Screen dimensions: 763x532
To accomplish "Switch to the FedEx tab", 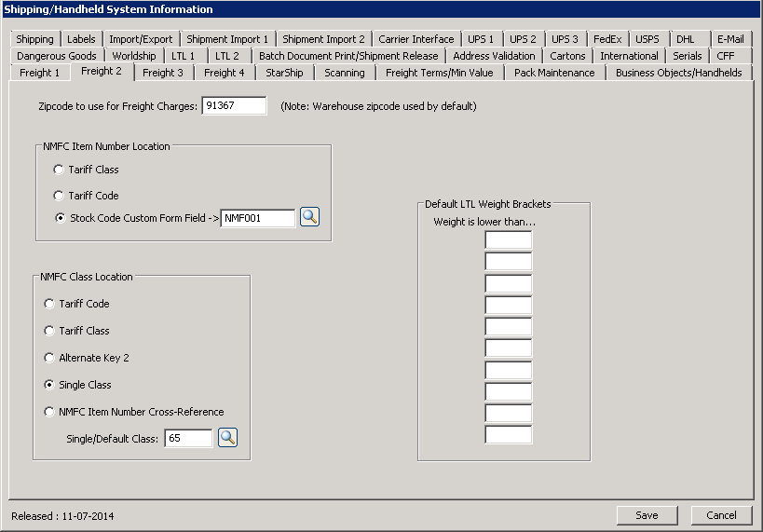I will point(606,39).
